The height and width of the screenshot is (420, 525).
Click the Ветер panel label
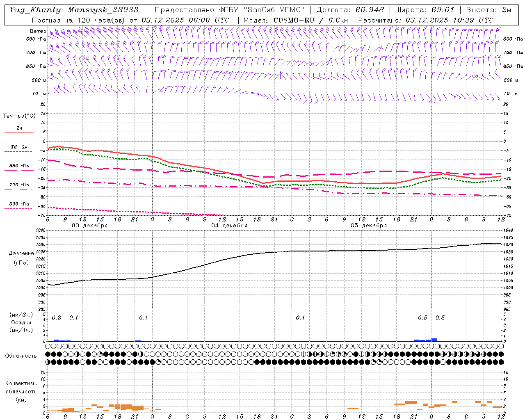38,31
